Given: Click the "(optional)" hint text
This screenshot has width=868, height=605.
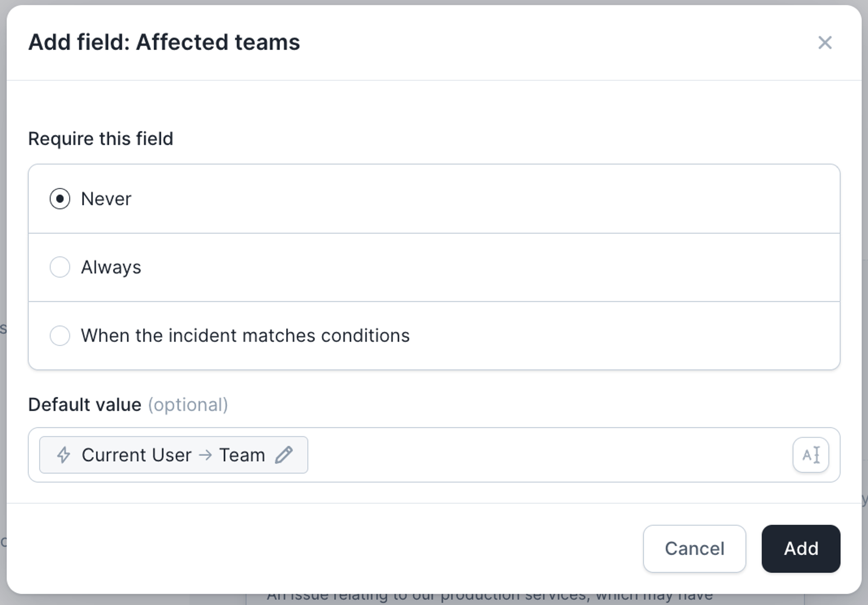Looking at the screenshot, I should coord(188,405).
